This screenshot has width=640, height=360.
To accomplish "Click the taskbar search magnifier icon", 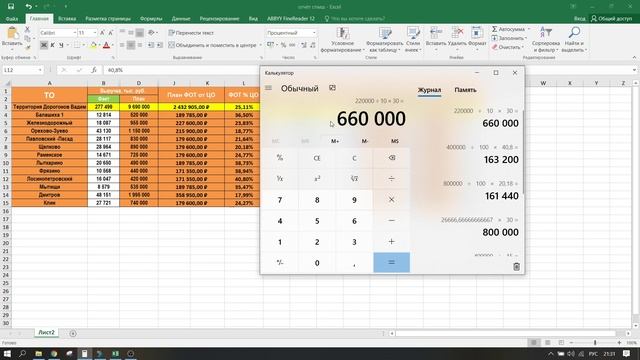I will 23,353.
